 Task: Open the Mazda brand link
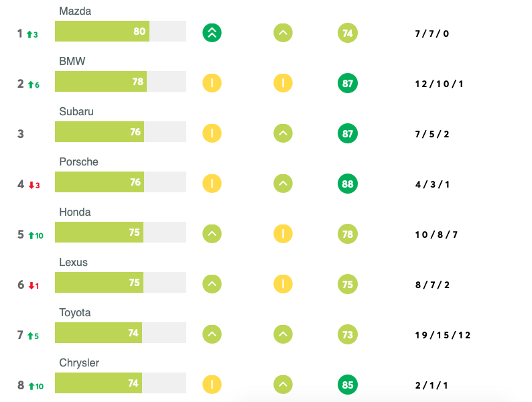75,11
